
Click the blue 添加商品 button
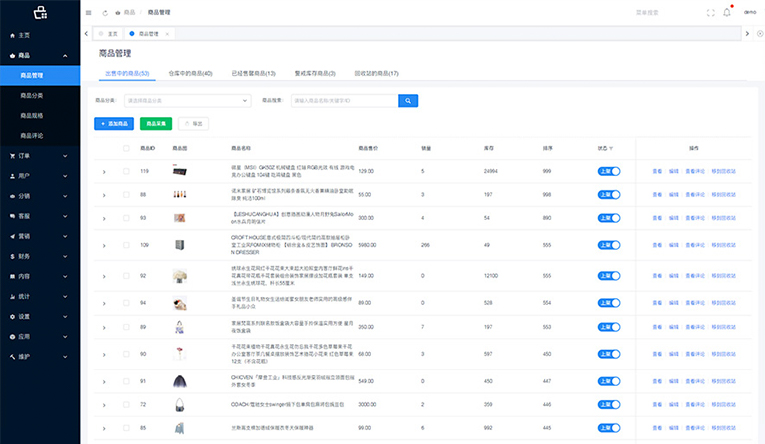(x=114, y=123)
